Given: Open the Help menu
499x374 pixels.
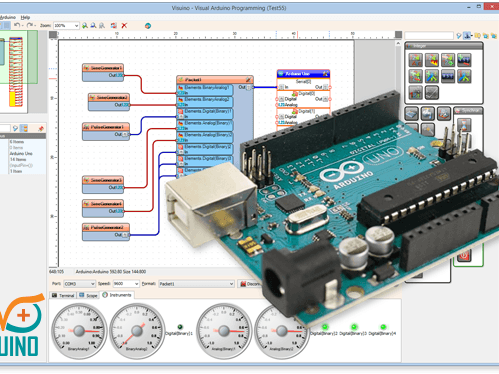Looking at the screenshot, I should pyautogui.click(x=25, y=17).
